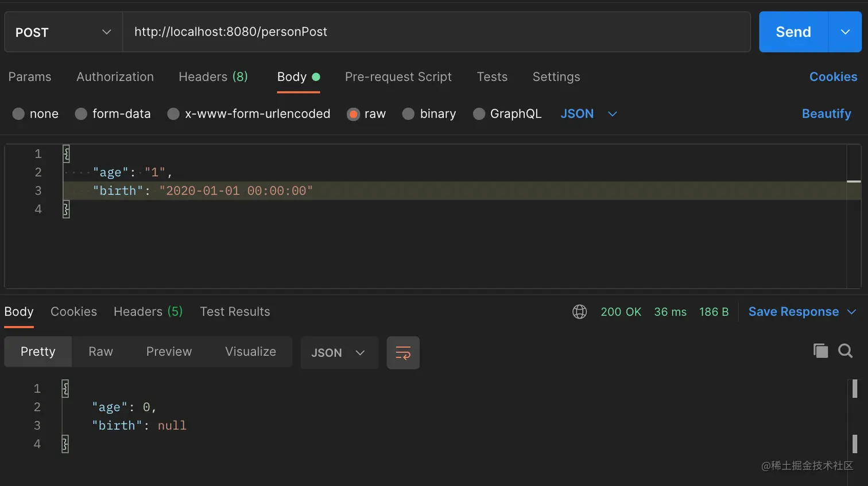This screenshot has height=486, width=868.
Task: Open the response JSON format selector
Action: point(339,353)
